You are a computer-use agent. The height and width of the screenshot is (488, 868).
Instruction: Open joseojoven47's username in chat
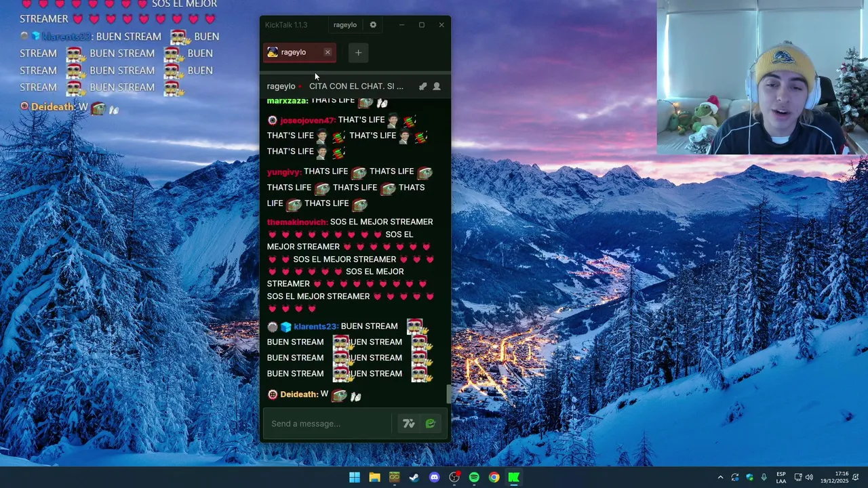point(307,120)
